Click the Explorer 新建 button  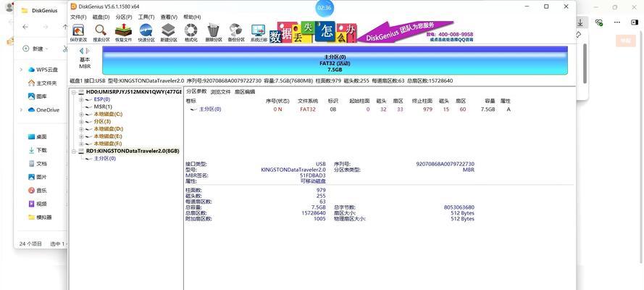coord(35,49)
